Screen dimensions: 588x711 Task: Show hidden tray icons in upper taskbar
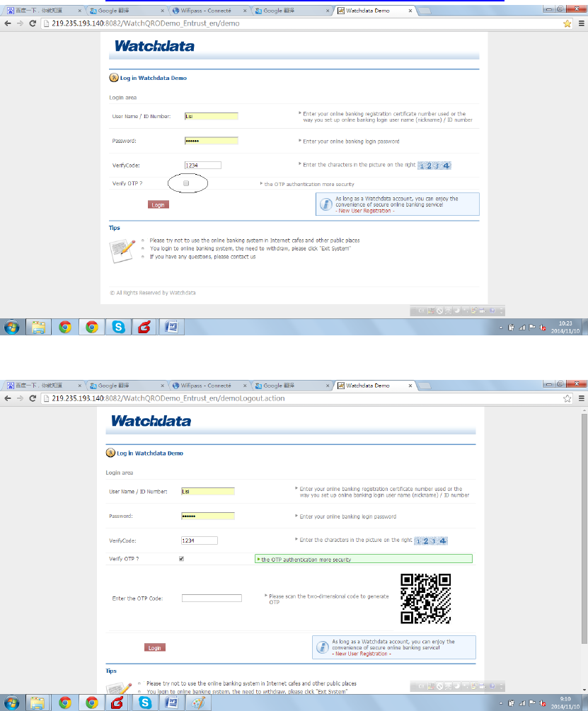click(x=501, y=328)
